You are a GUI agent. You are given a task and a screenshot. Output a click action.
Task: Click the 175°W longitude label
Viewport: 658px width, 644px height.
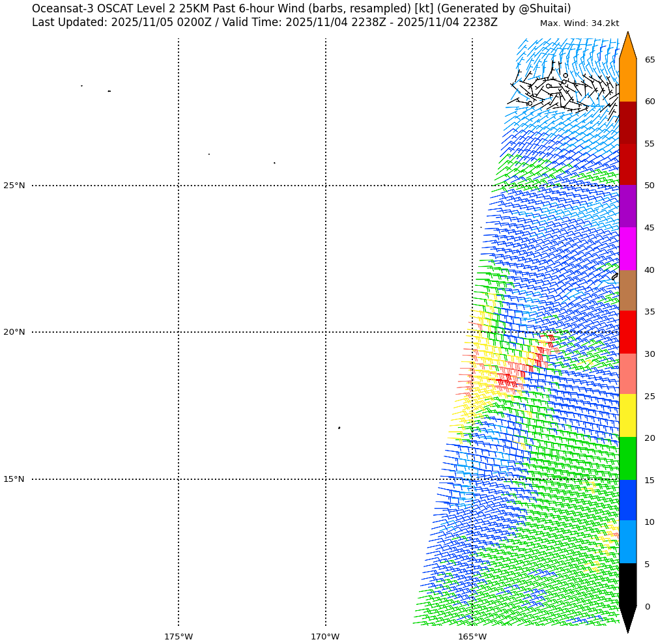[178, 636]
